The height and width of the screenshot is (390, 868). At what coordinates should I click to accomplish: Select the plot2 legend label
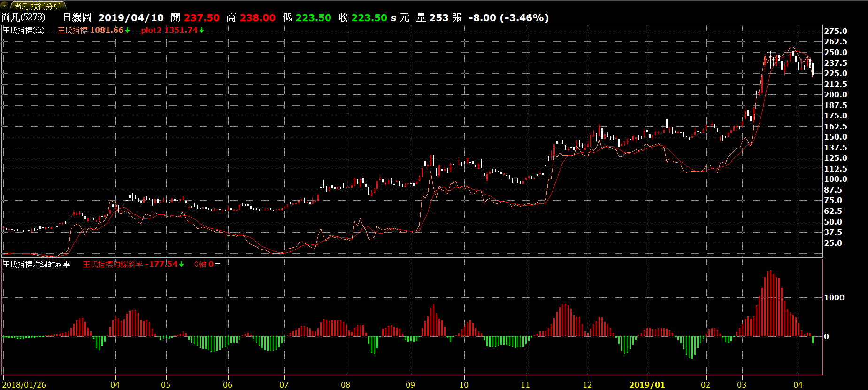click(151, 30)
